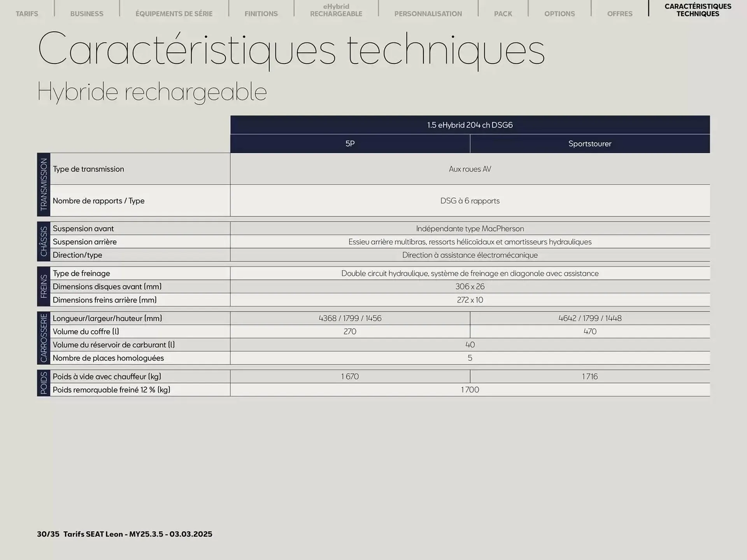View the OPTIONS page
The width and height of the screenshot is (747, 560).
click(559, 14)
